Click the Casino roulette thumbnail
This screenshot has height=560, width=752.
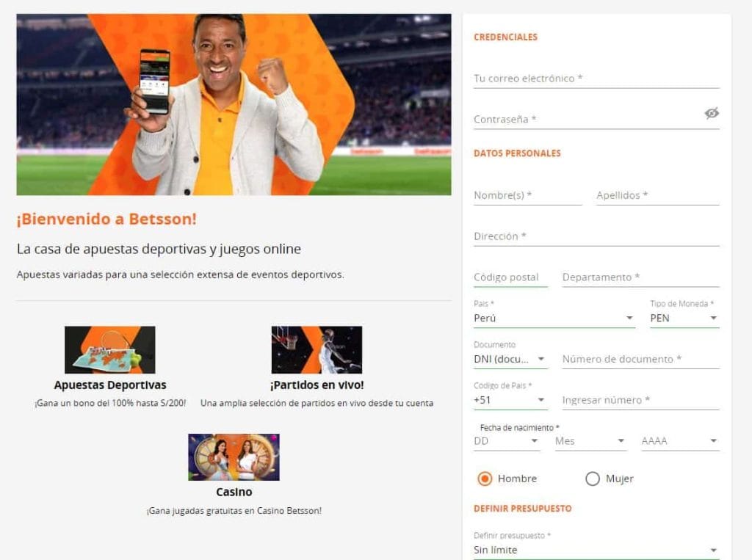234,457
